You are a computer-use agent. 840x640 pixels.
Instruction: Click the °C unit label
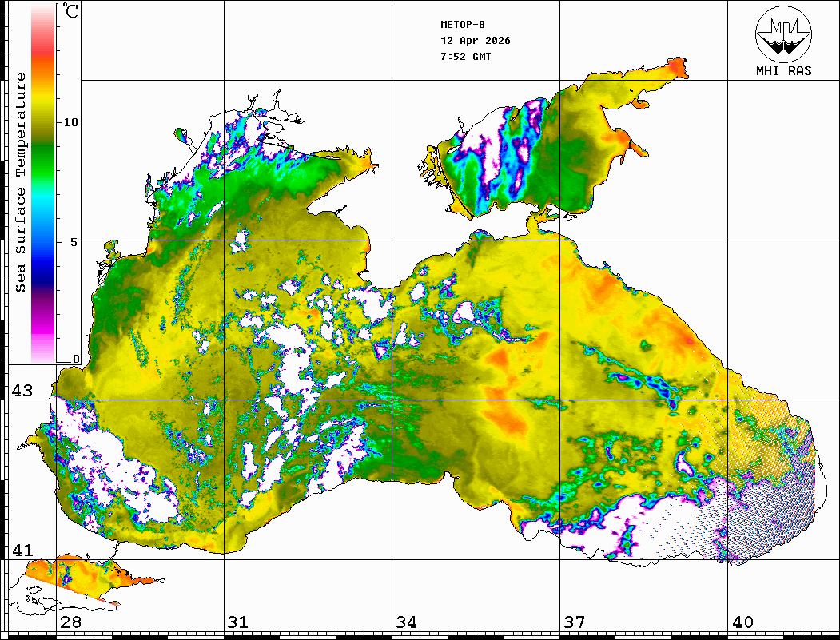pyautogui.click(x=71, y=12)
